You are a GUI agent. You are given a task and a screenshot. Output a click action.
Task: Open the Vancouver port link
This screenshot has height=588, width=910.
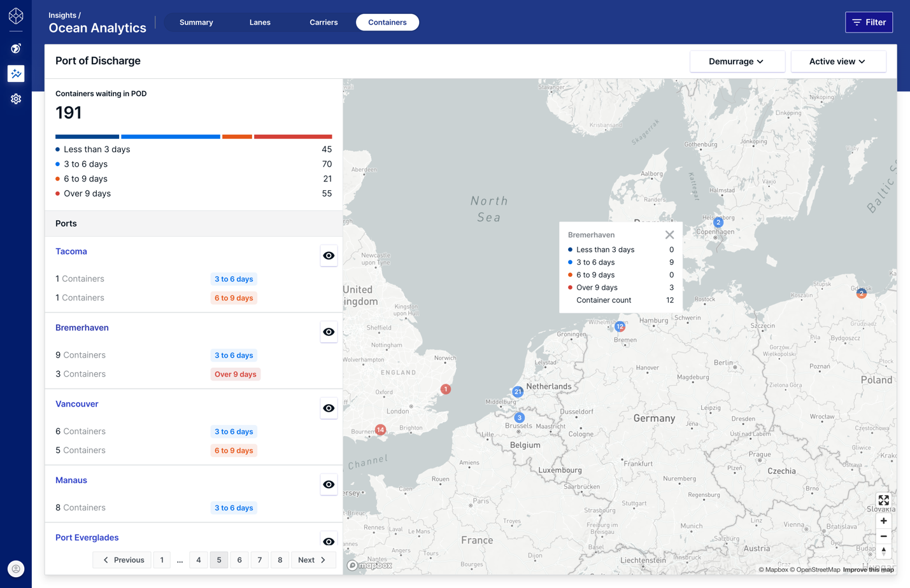[77, 404]
